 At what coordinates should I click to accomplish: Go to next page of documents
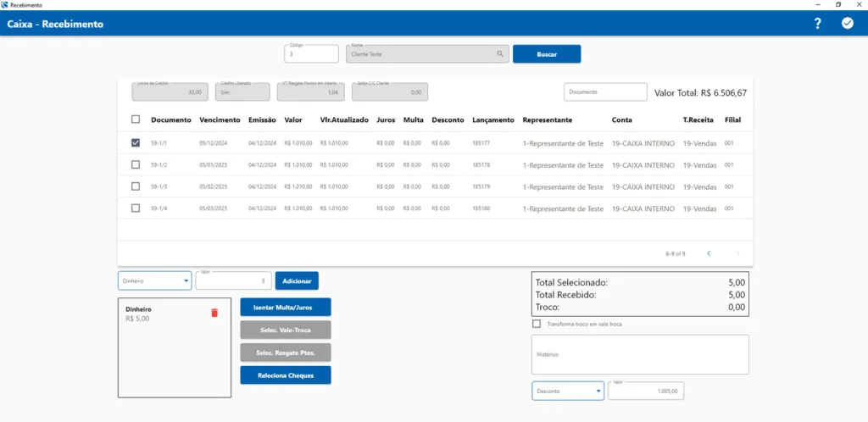point(737,253)
